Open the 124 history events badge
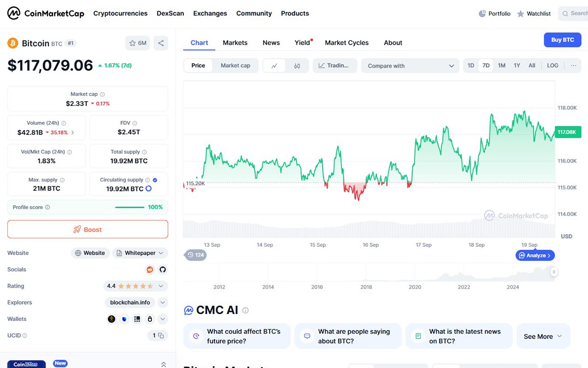Screen dimensions: 588x368 pyautogui.click(x=196, y=255)
